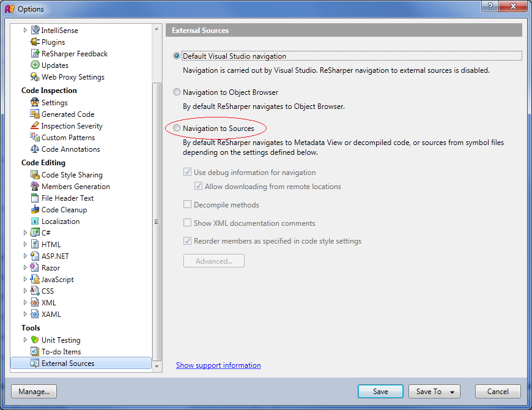The image size is (532, 410).
Task: Expand the JavaScript tree node
Action: pyautogui.click(x=25, y=279)
